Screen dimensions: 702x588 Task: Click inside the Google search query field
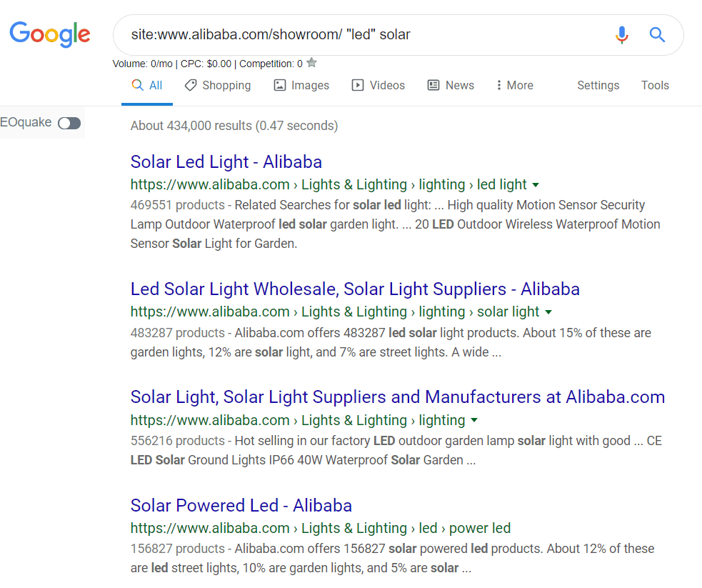point(357,34)
